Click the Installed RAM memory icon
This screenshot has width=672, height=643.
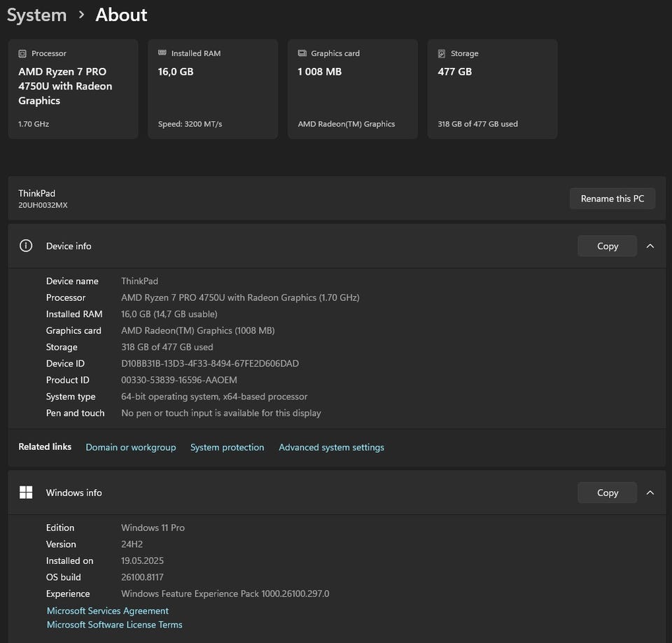[162, 52]
